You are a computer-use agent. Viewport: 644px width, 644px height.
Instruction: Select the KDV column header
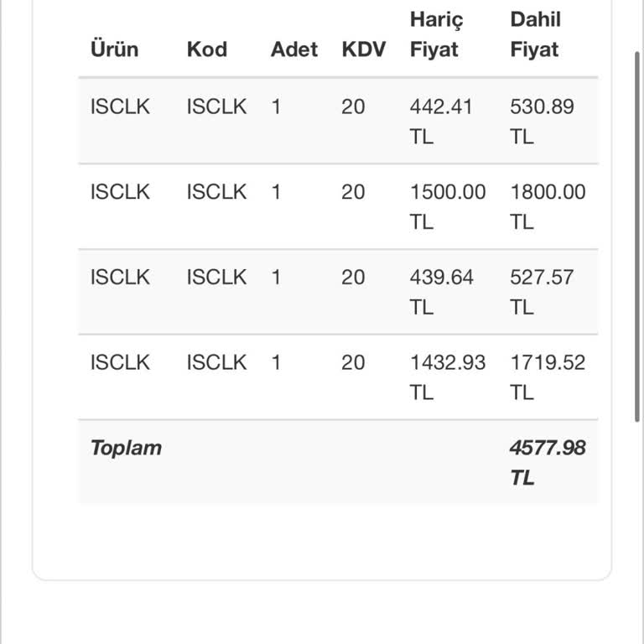click(x=364, y=49)
